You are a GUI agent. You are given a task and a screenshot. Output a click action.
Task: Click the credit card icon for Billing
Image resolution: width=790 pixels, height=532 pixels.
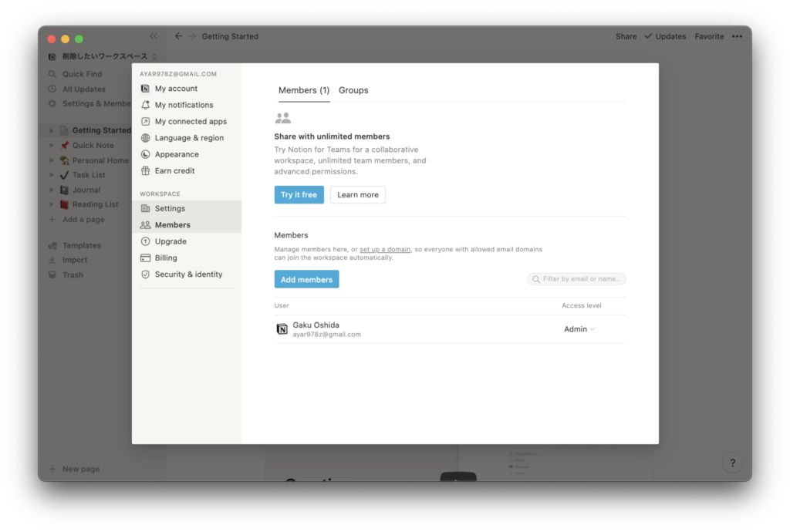pyautogui.click(x=145, y=258)
